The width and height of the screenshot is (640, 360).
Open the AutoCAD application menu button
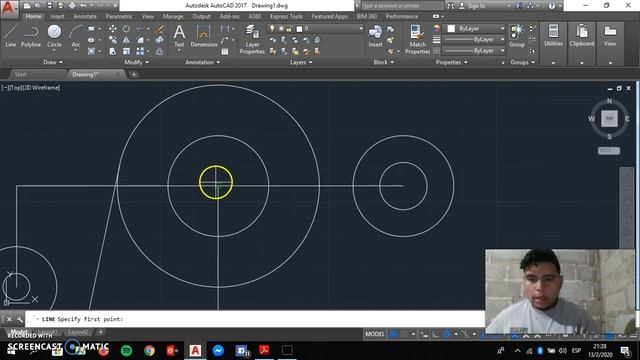9,8
